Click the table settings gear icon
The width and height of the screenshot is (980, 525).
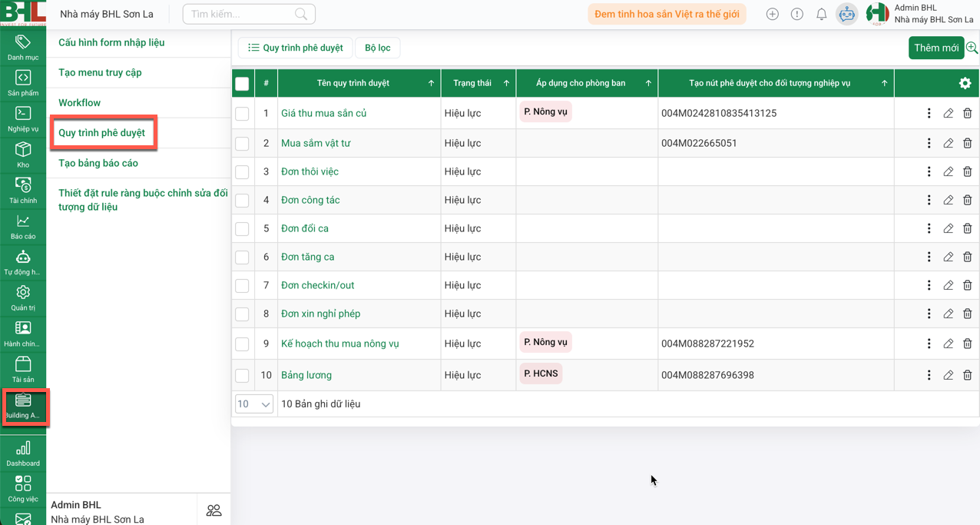965,83
